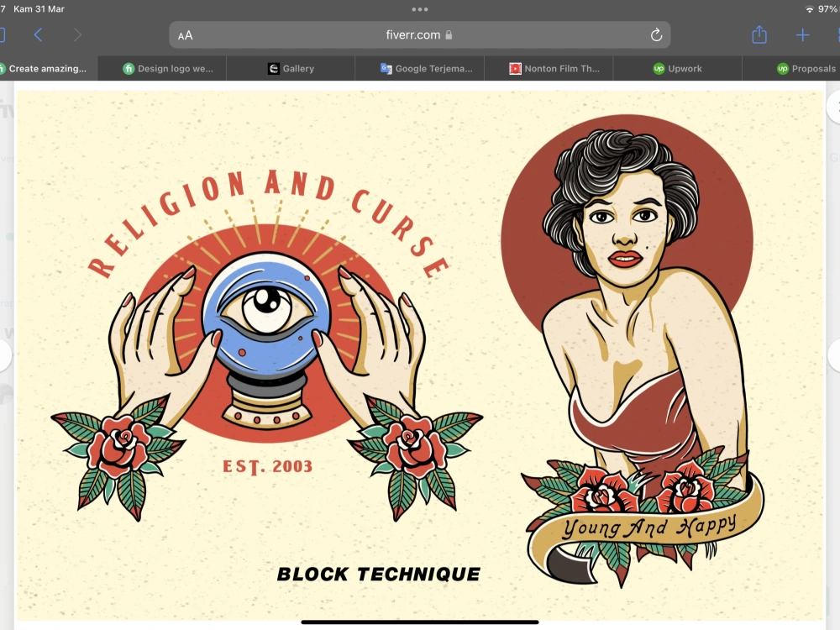This screenshot has width=840, height=630.
Task: Click the Gallery tab favicon
Action: [x=274, y=69]
